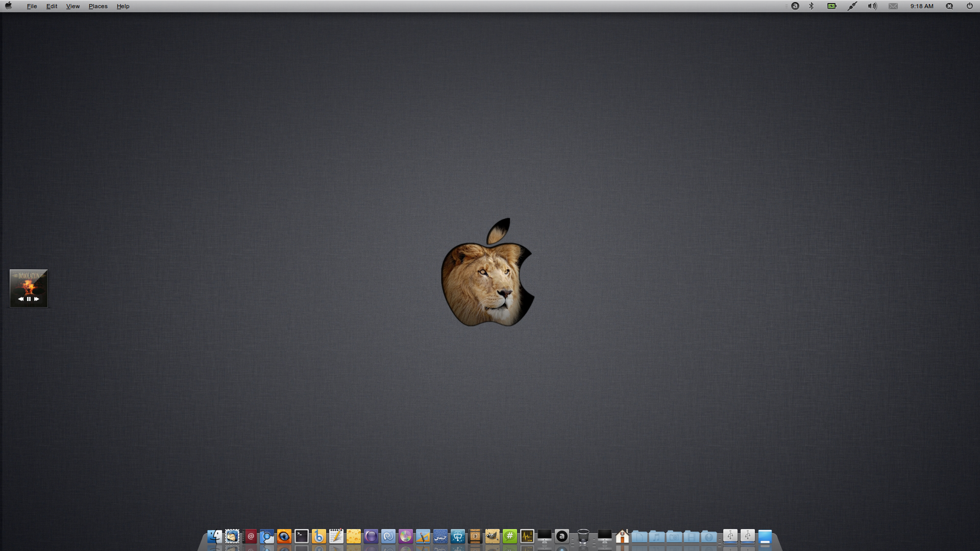Open the first USB drive icon
The image size is (980, 551).
(730, 537)
